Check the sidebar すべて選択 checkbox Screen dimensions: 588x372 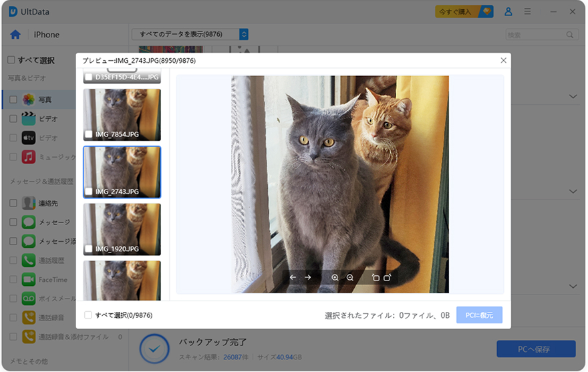[x=11, y=60]
